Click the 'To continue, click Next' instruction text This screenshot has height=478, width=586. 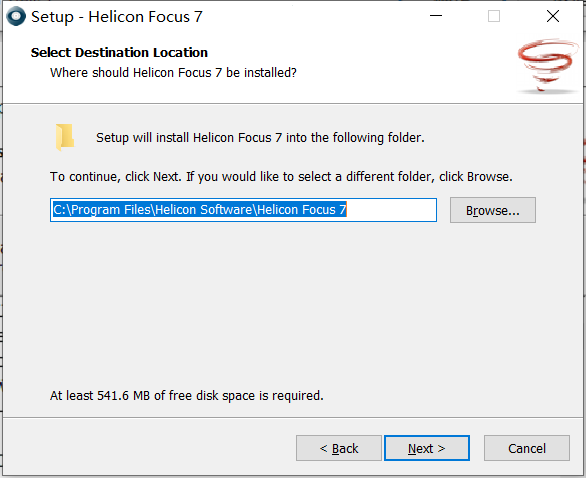point(281,176)
